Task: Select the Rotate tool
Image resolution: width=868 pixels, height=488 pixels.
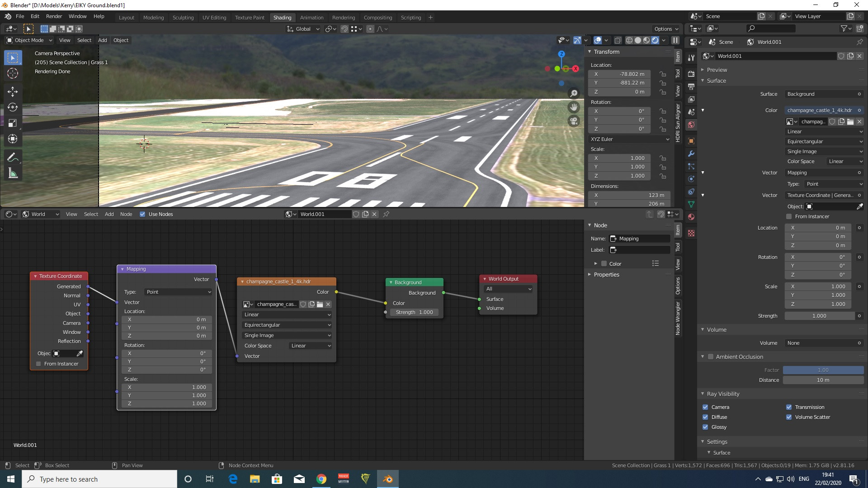Action: point(13,108)
